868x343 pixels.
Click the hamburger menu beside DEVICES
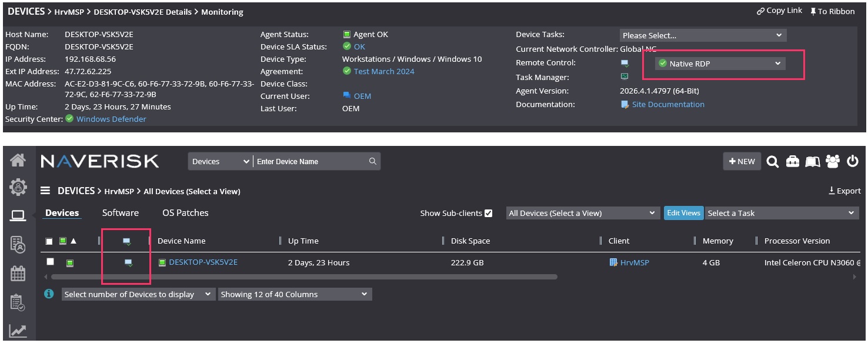coord(45,191)
